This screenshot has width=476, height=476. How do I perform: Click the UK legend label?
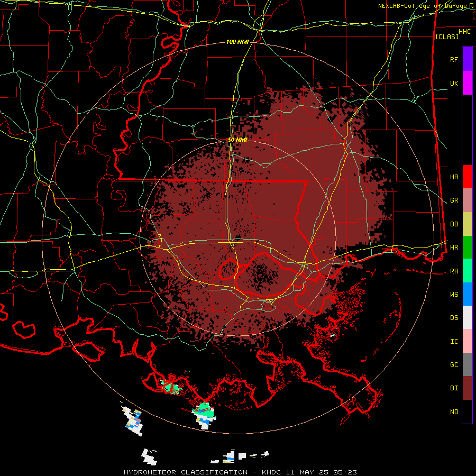454,83
